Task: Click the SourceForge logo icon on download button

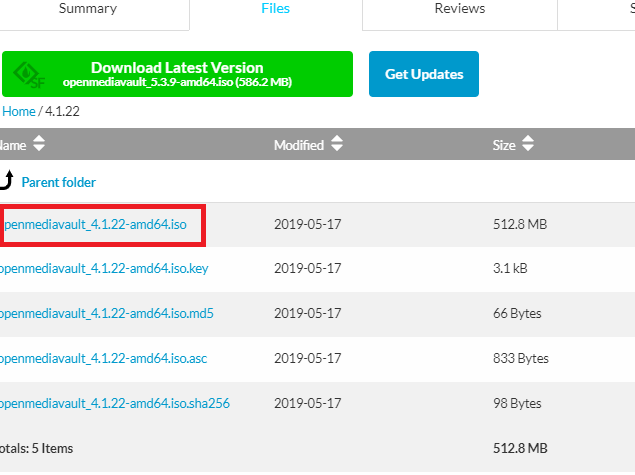Action: point(28,75)
